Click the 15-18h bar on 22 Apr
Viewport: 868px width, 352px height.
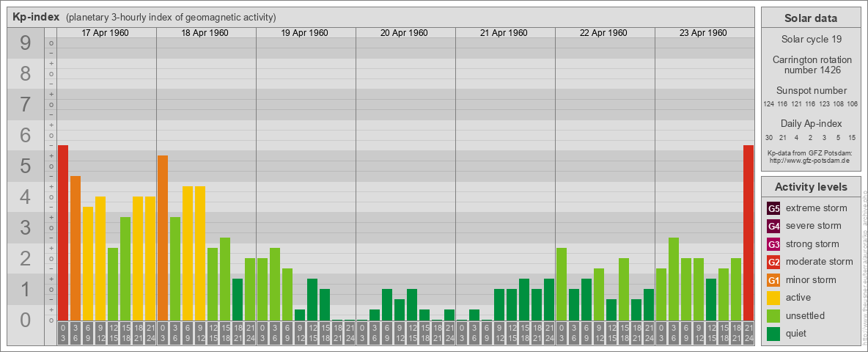click(623, 289)
